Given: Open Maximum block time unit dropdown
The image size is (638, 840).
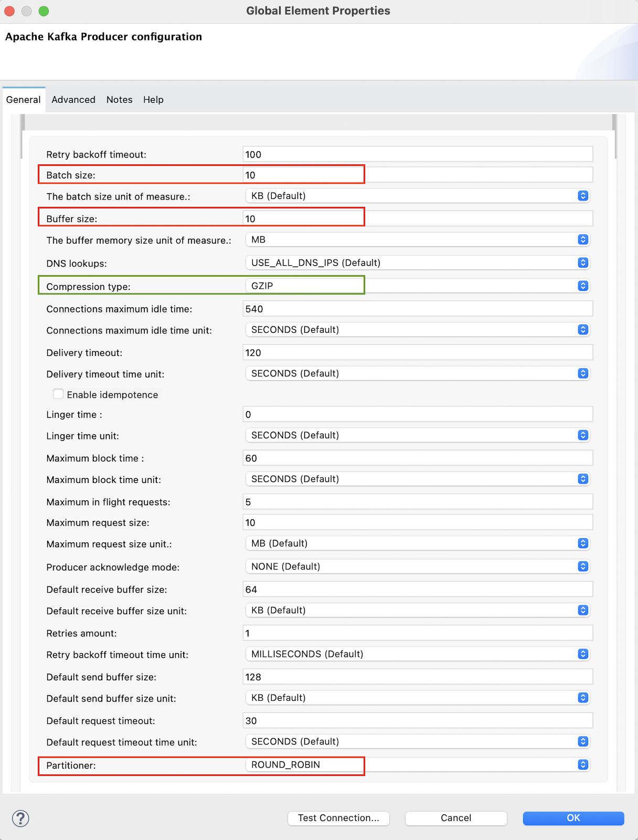Looking at the screenshot, I should [x=418, y=479].
